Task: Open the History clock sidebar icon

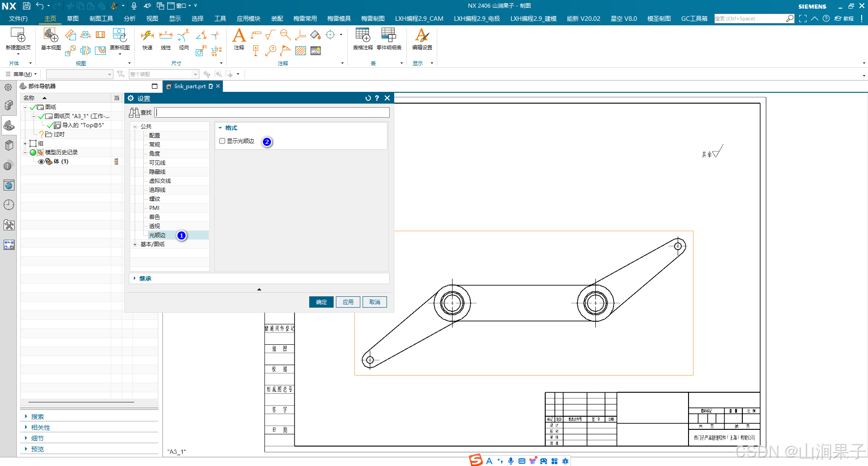Action: (9, 205)
